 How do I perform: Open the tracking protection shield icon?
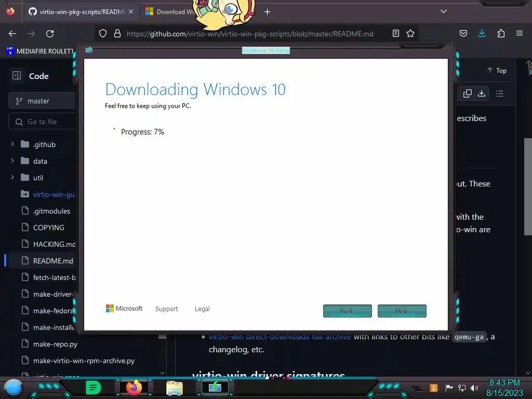pyautogui.click(x=103, y=33)
